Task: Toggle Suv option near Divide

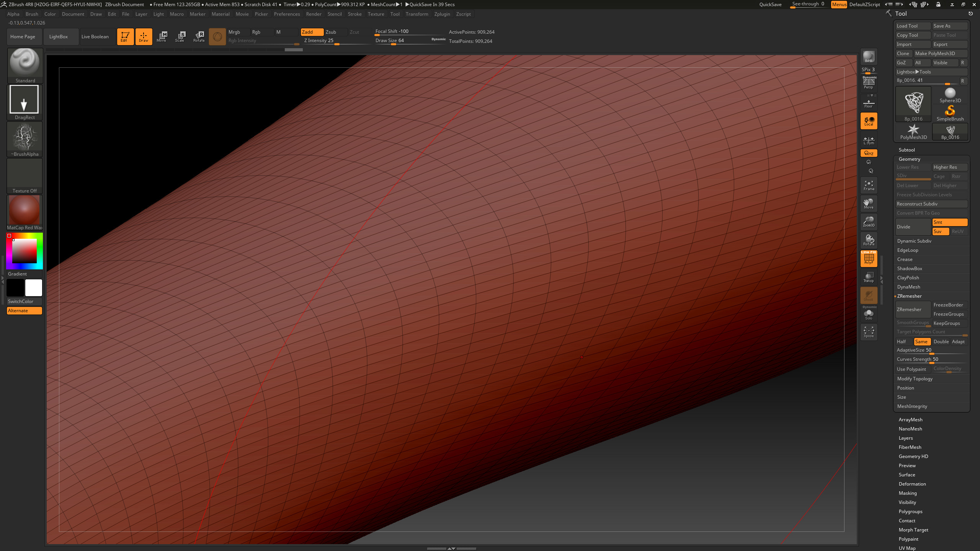Action: [941, 231]
